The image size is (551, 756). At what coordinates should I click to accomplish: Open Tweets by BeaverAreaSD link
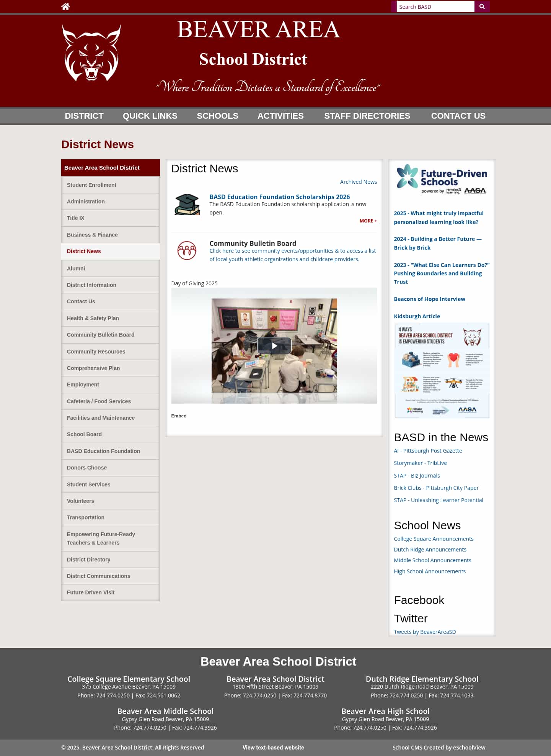425,632
